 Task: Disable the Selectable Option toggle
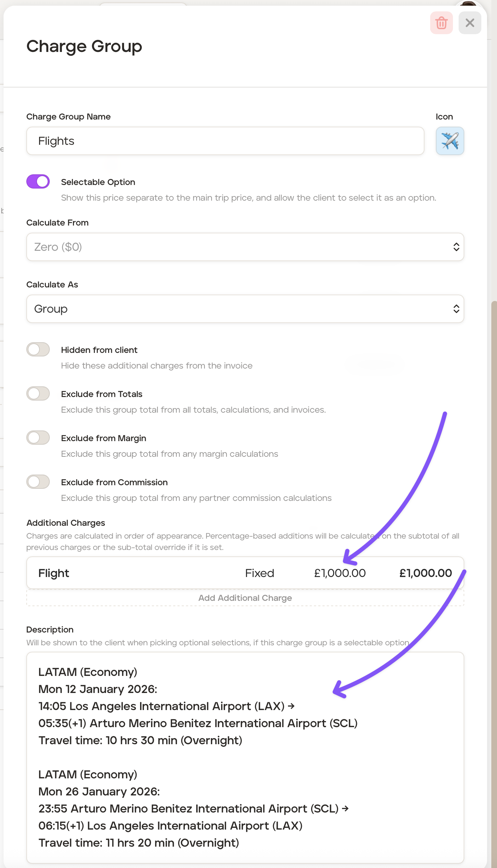click(38, 181)
